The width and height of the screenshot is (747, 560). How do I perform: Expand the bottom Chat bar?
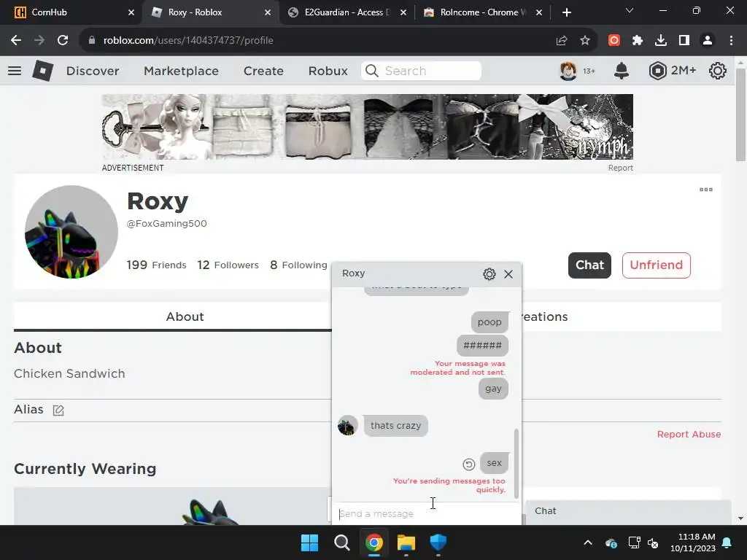coord(628,511)
